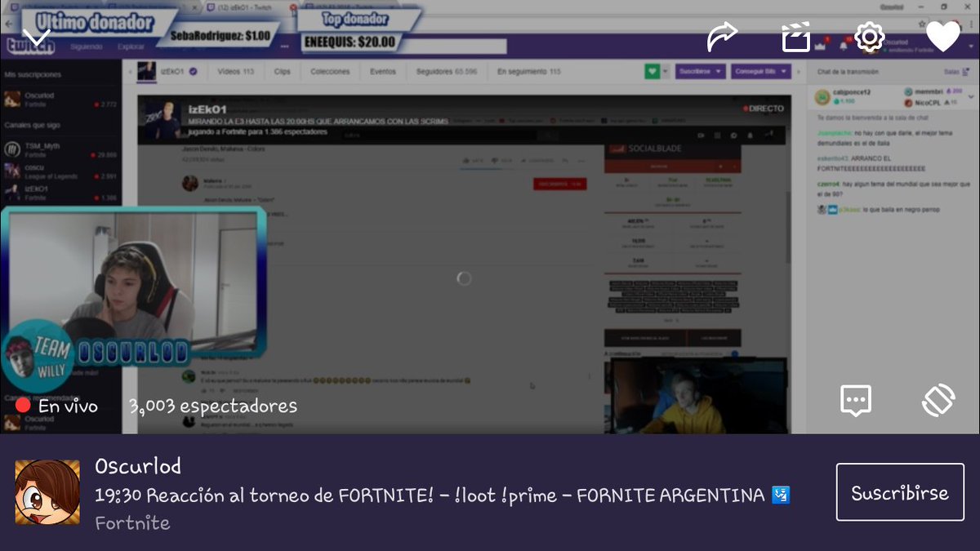
Task: Select coscu in the followed channels list
Action: (61, 171)
